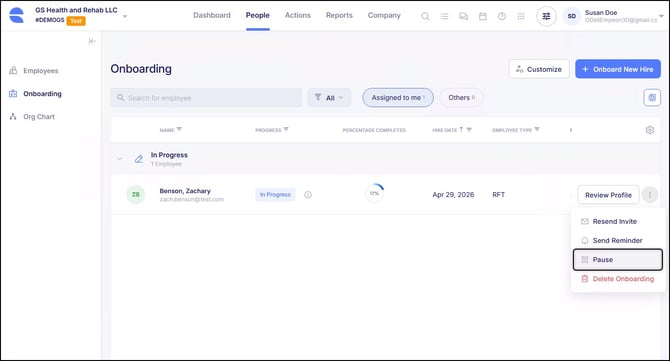The image size is (670, 361).
Task: Click the Search for employee field
Action: click(206, 97)
